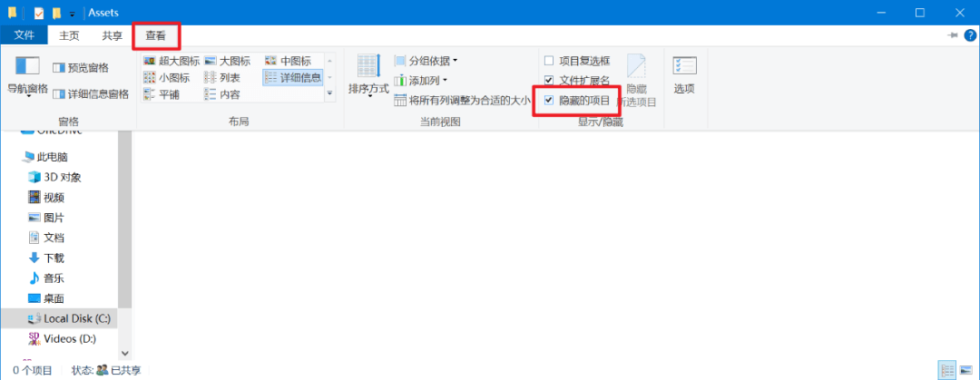Open the quick access toolbar customize dropdown
The height and width of the screenshot is (380, 980).
tap(73, 13)
